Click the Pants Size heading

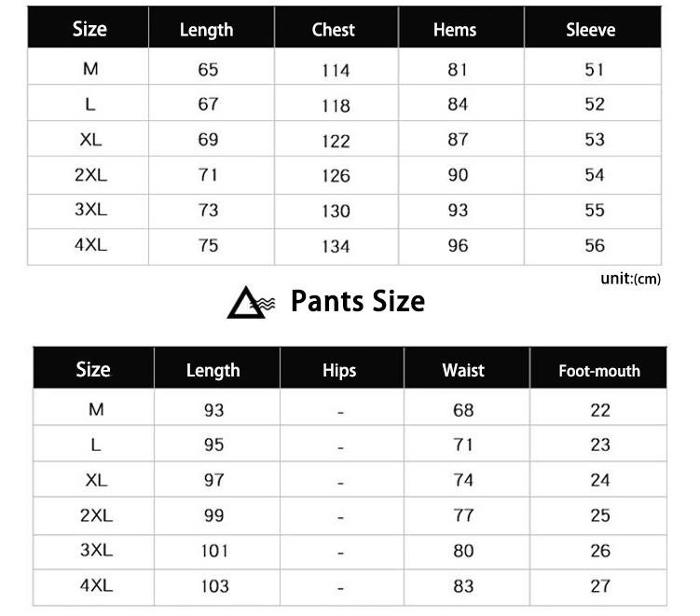(x=357, y=301)
